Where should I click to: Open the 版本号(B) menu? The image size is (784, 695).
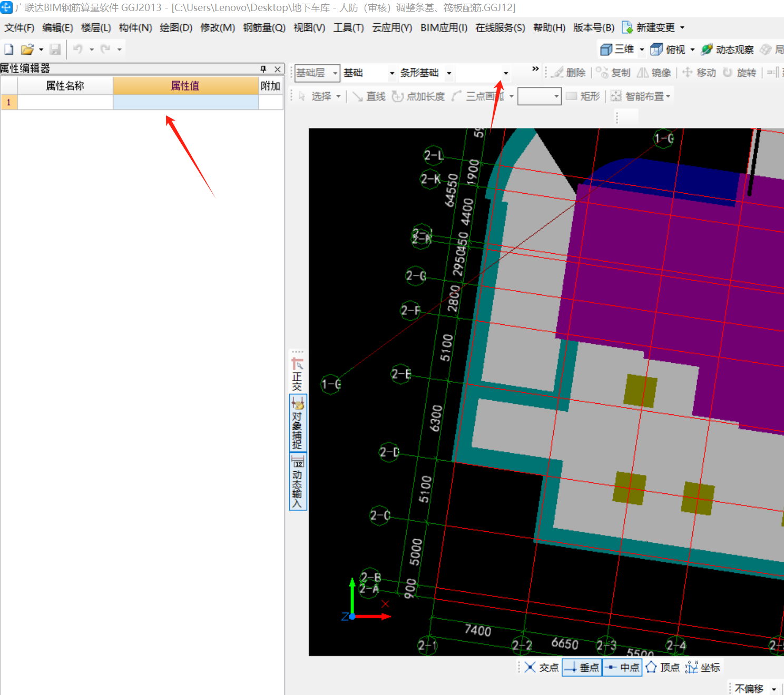click(594, 28)
